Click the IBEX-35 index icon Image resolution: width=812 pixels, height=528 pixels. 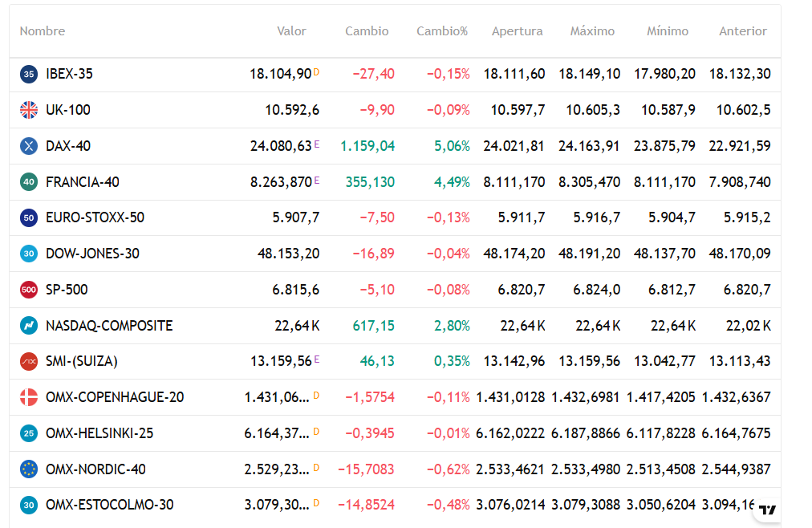pos(29,74)
